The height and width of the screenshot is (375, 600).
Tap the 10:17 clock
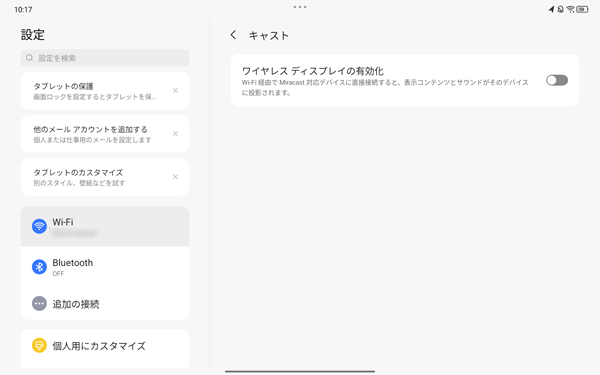click(23, 10)
